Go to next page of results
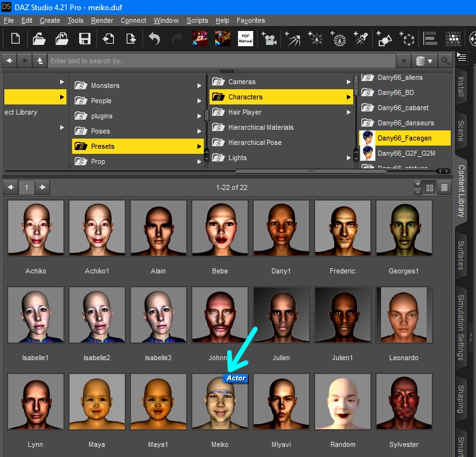The image size is (476, 457). pos(42,187)
